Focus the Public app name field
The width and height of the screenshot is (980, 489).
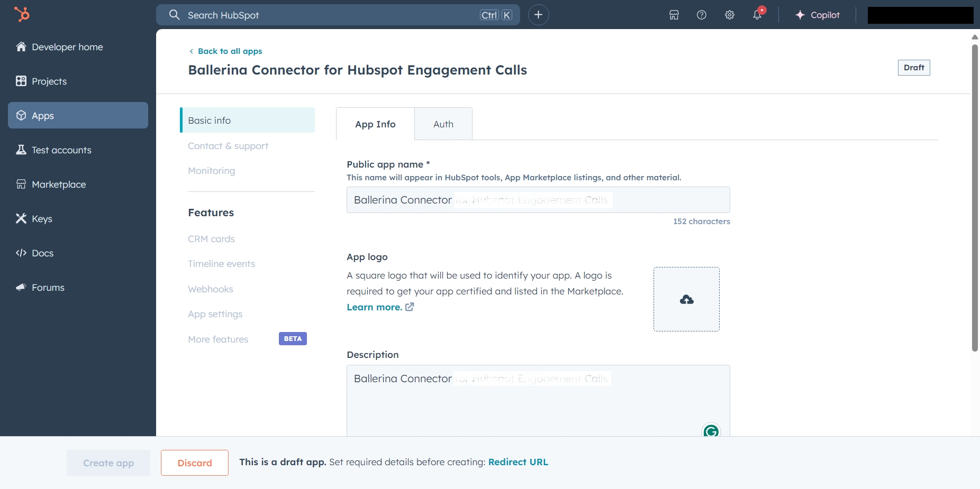pyautogui.click(x=538, y=200)
